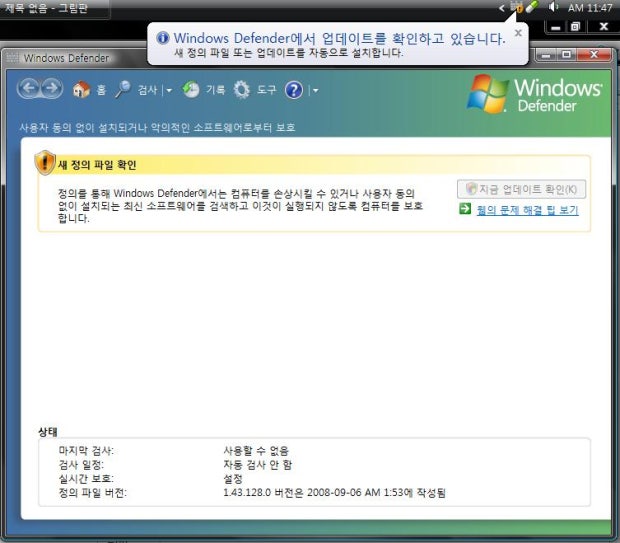620x543 pixels.
Task: Show hidden tray icons with the chevron
Action: (502, 8)
